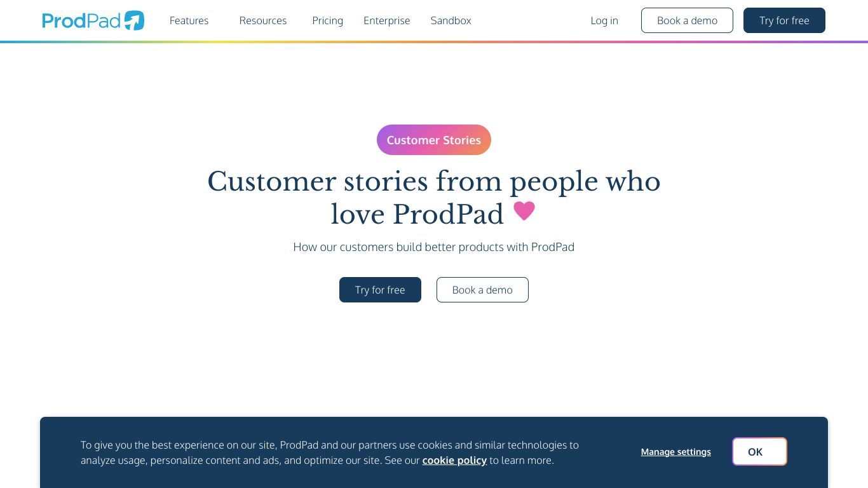Click the header Try for free button
Image resolution: width=868 pixels, height=488 pixels.
coord(784,20)
